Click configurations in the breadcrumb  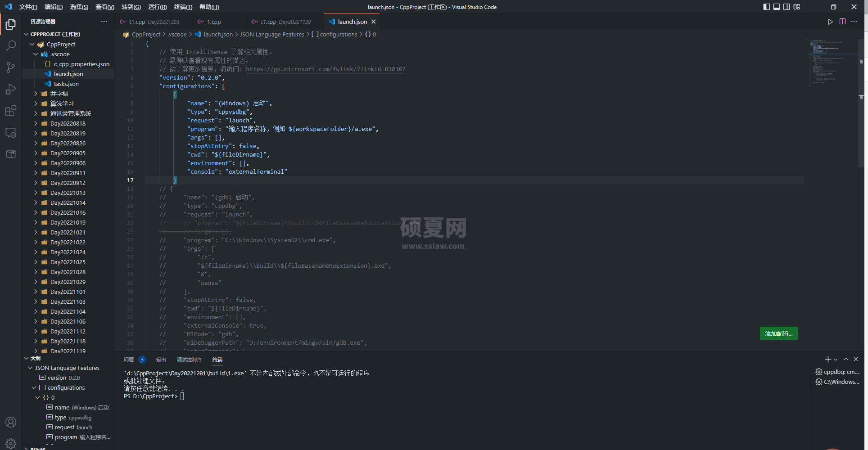point(339,34)
